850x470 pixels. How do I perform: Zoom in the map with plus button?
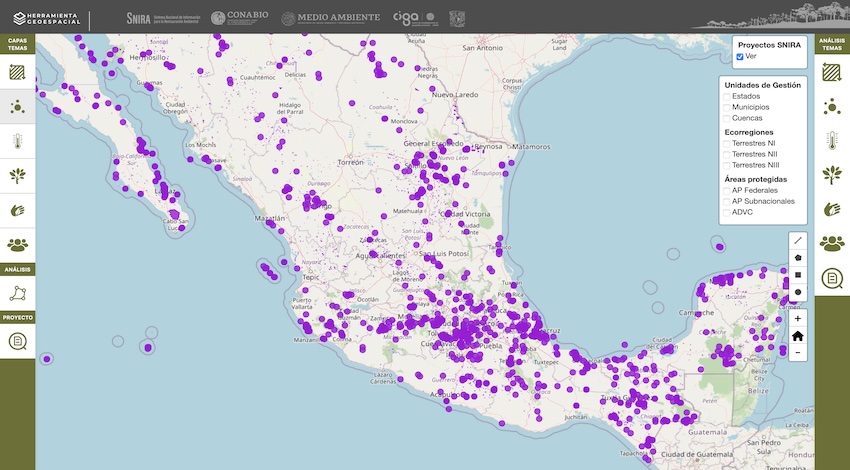(797, 319)
